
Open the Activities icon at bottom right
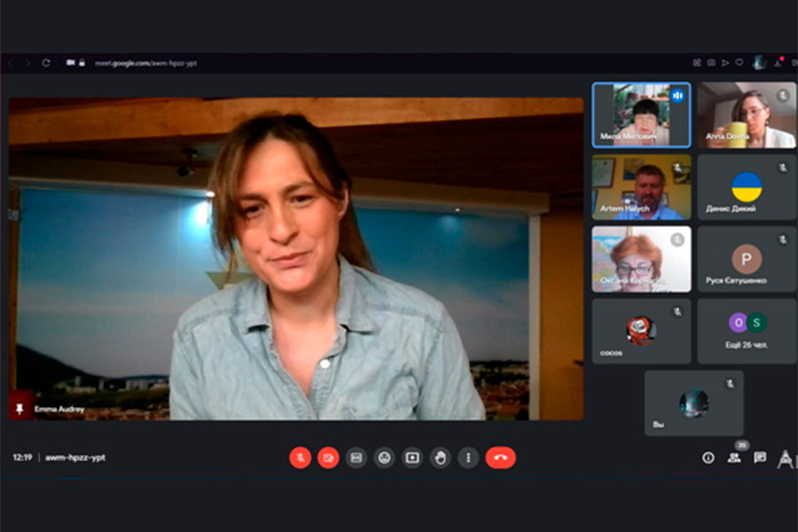786,458
